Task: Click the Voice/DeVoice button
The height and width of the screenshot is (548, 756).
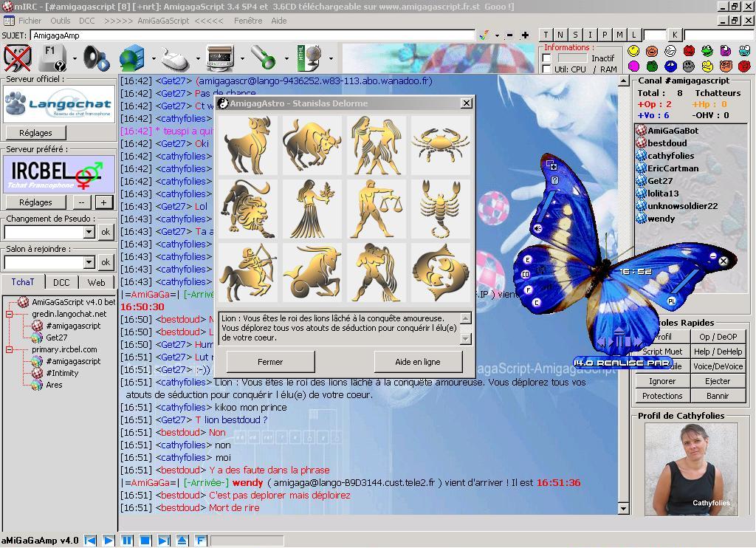Action: coord(718,366)
